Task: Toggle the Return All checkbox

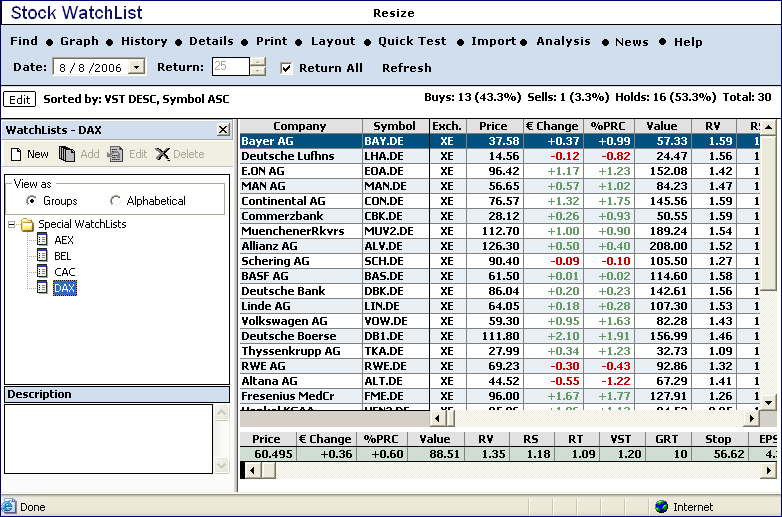Action: 286,68
